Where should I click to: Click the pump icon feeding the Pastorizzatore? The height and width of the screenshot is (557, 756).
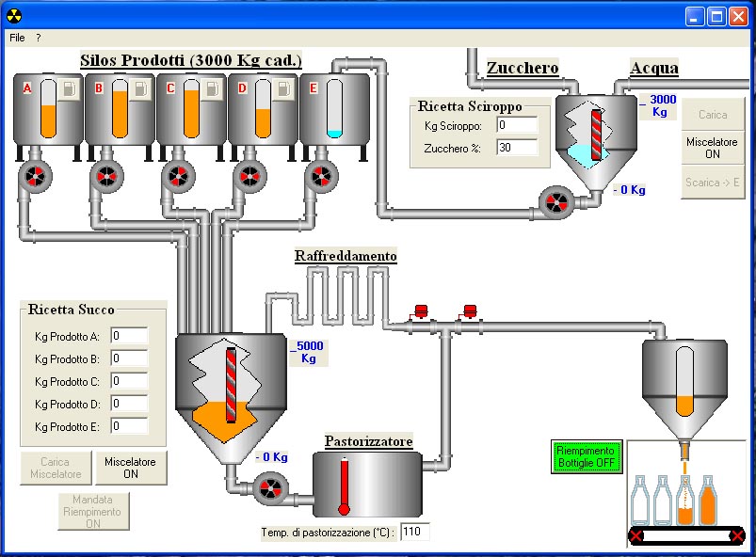coord(271,487)
